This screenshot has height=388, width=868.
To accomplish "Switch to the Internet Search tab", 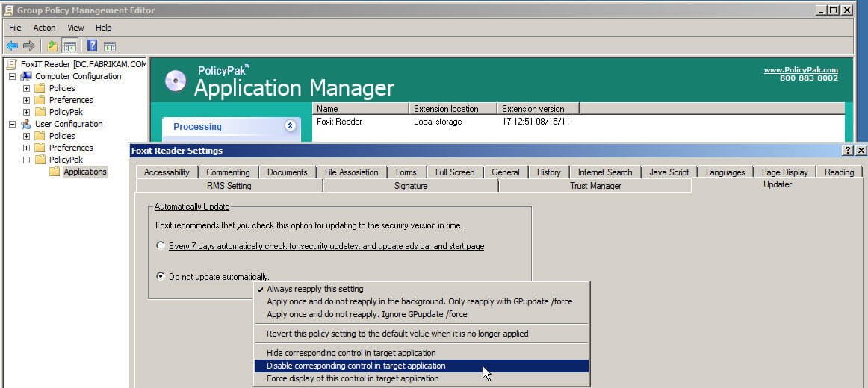I will [x=605, y=172].
